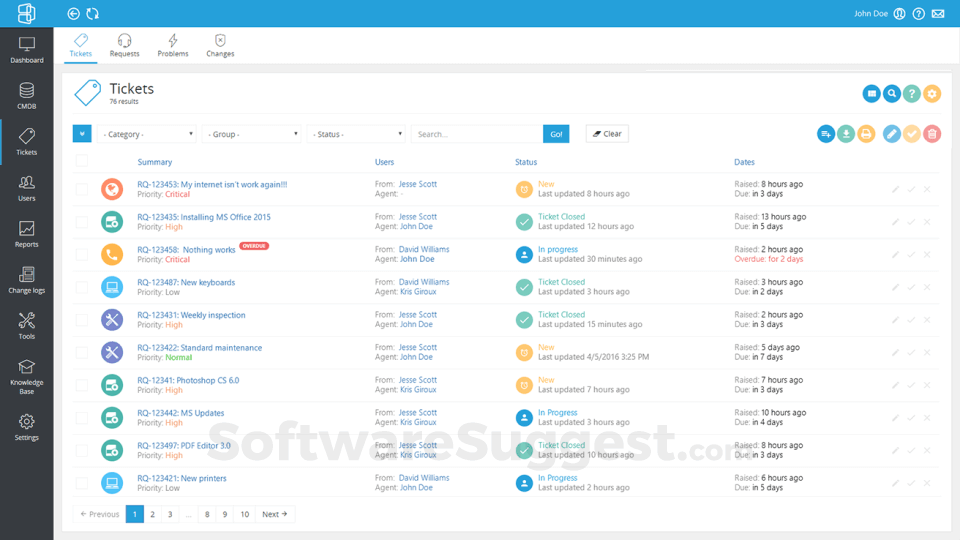The image size is (960, 540).
Task: Go to page 8 of results
Action: [207, 514]
